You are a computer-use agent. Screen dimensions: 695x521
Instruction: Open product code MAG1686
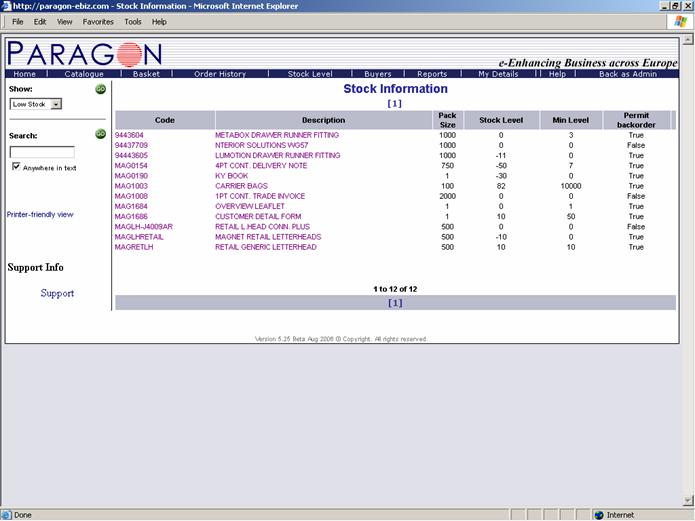pos(131,216)
